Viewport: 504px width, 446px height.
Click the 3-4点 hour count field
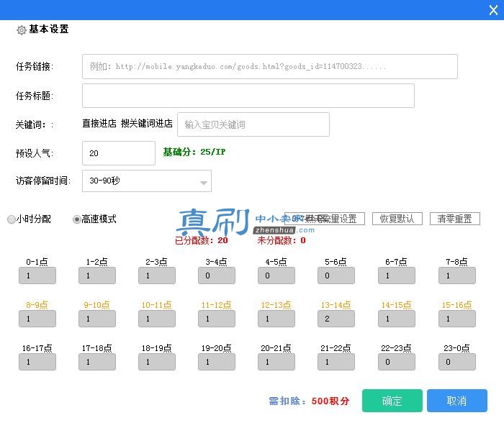click(x=217, y=276)
